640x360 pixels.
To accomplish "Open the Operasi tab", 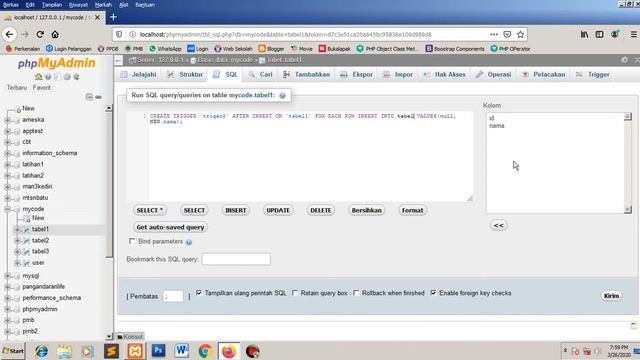I will coord(493,74).
